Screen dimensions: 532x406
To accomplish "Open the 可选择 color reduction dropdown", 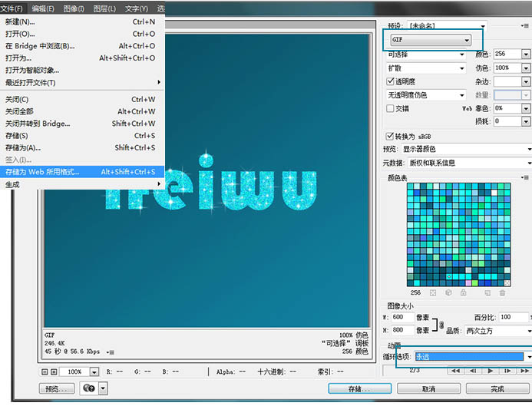I will (426, 54).
